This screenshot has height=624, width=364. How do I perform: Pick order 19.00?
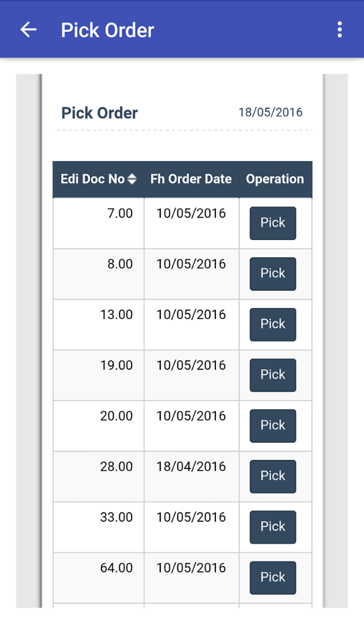[272, 375]
